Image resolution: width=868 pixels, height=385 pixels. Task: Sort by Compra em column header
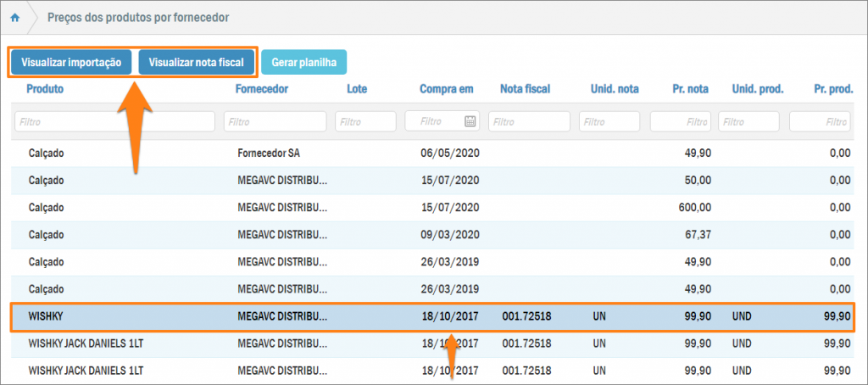pyautogui.click(x=446, y=89)
